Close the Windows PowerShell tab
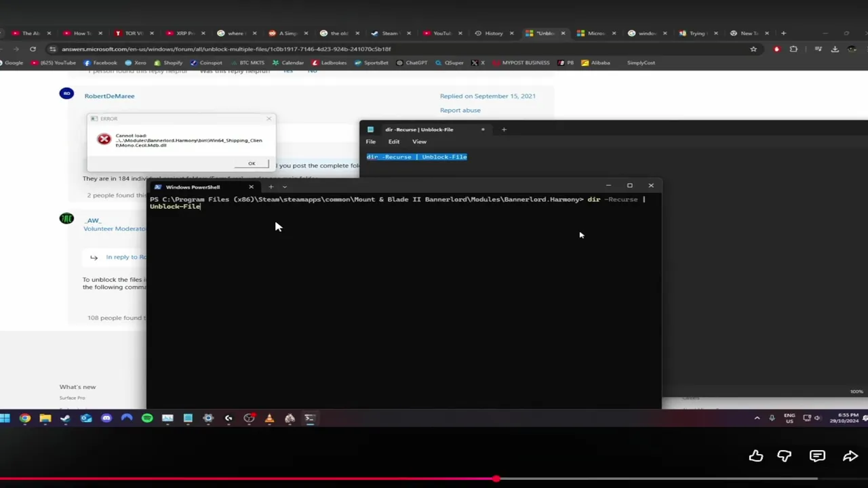 tap(251, 187)
